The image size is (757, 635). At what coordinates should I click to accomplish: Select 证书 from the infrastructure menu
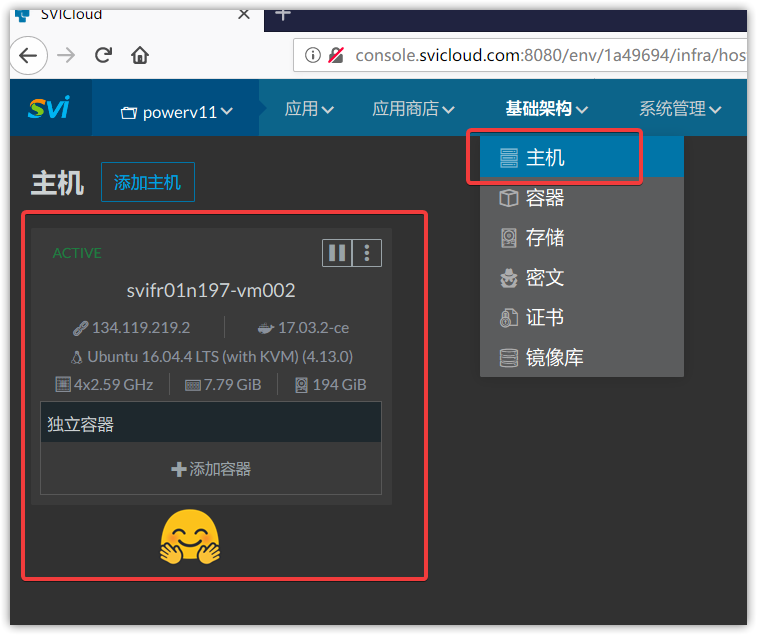coord(582,318)
